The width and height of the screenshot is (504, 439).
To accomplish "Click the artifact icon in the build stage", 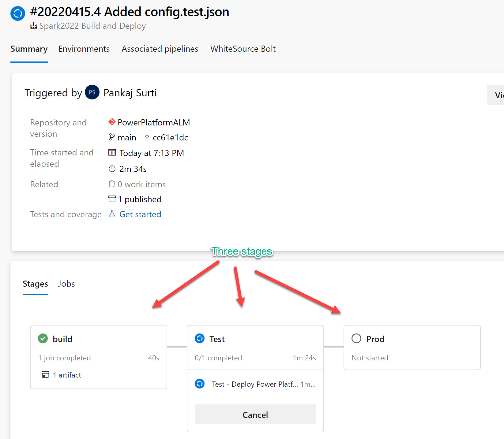I will [45, 375].
